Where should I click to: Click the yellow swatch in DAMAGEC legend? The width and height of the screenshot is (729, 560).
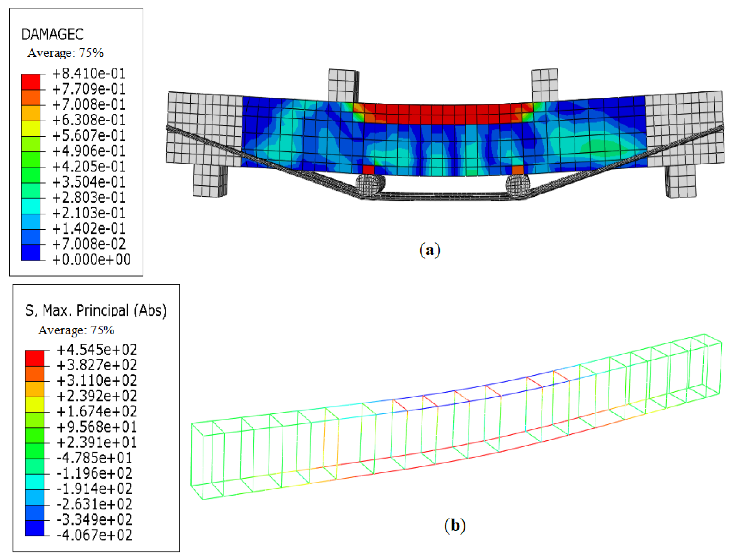30,128
